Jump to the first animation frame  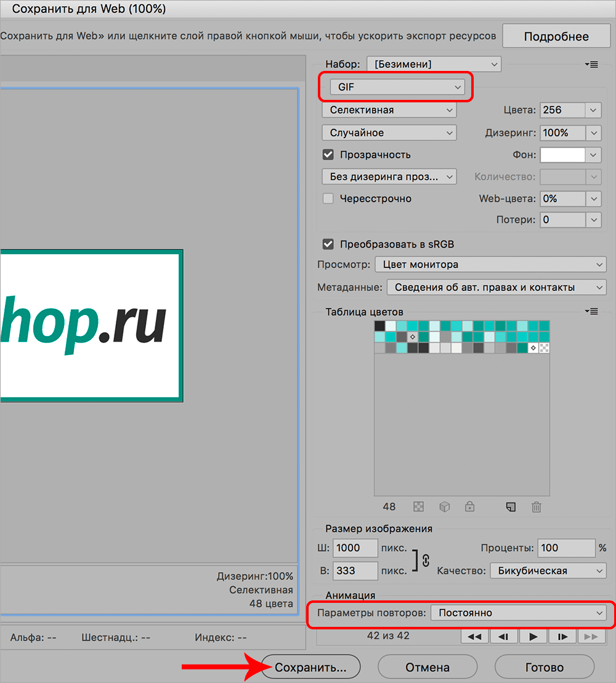coord(474,637)
